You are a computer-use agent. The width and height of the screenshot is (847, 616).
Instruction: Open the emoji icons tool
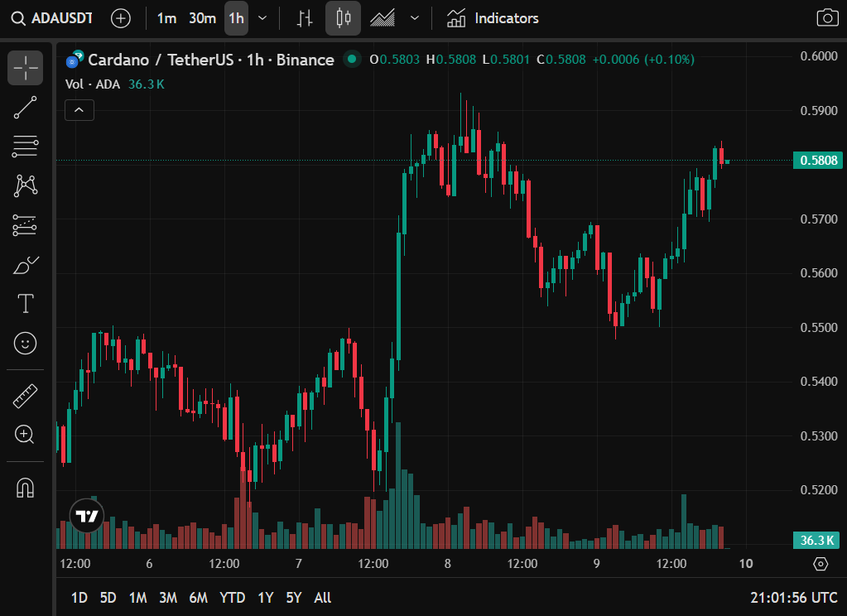pos(26,343)
